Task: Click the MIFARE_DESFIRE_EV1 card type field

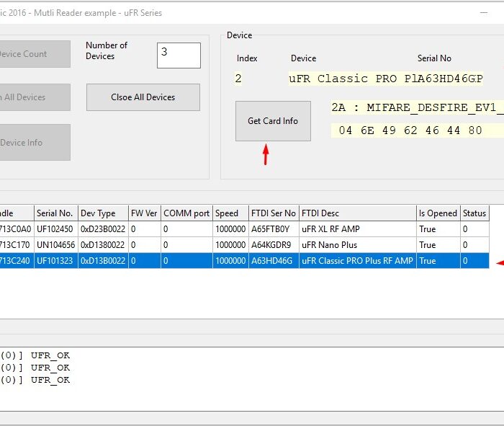Action: pos(417,107)
